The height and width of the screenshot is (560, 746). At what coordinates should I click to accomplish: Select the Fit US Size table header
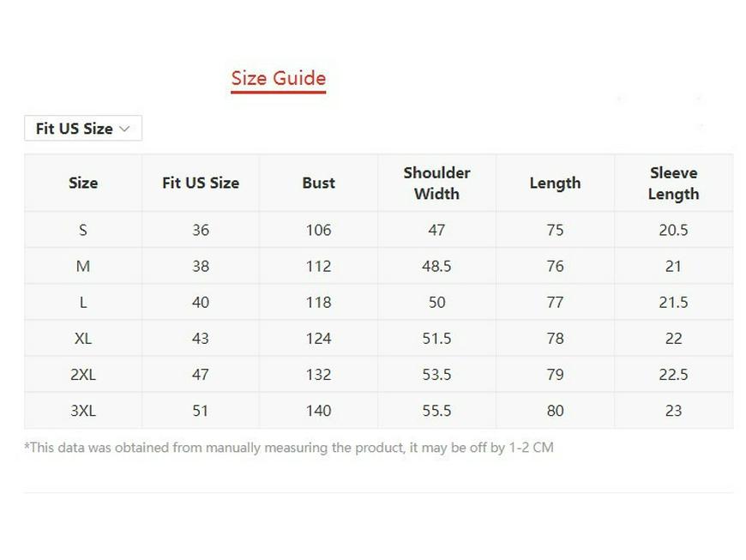click(200, 183)
